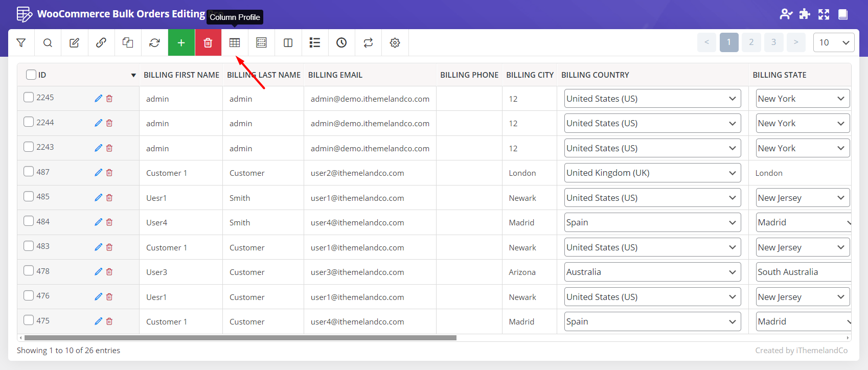Screen dimensions: 868x370
Task: Click the red trash icon for order 485
Action: click(x=109, y=198)
